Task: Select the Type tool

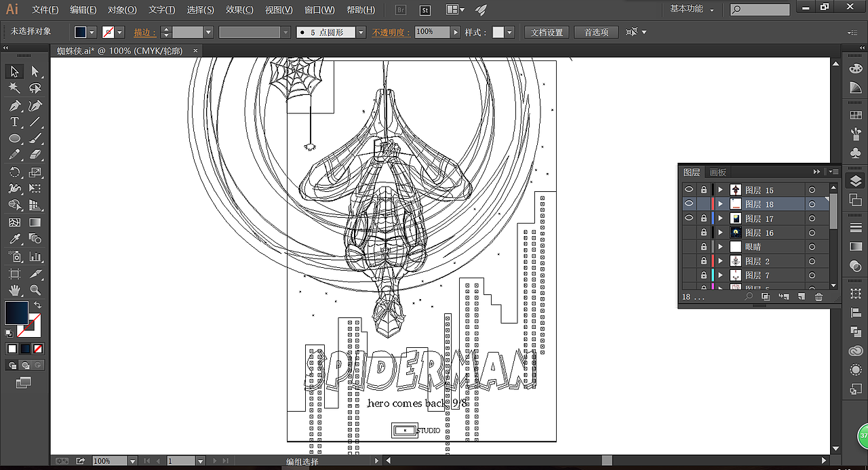Action: point(14,121)
